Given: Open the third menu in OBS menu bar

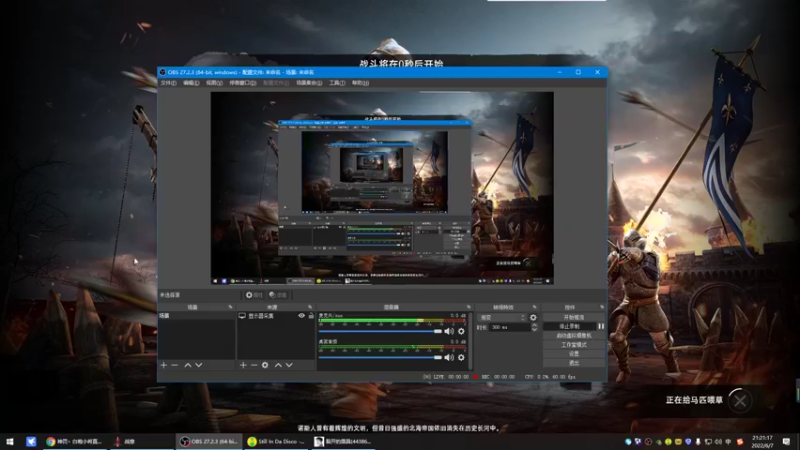Looking at the screenshot, I should coord(214,83).
